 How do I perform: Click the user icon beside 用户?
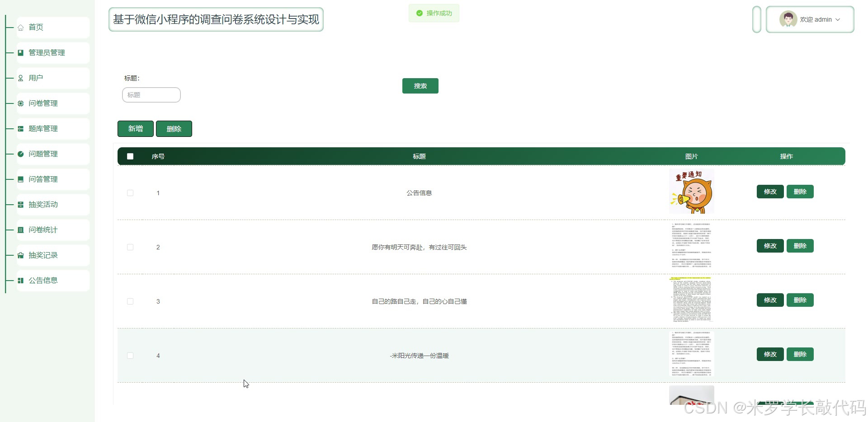(21, 78)
